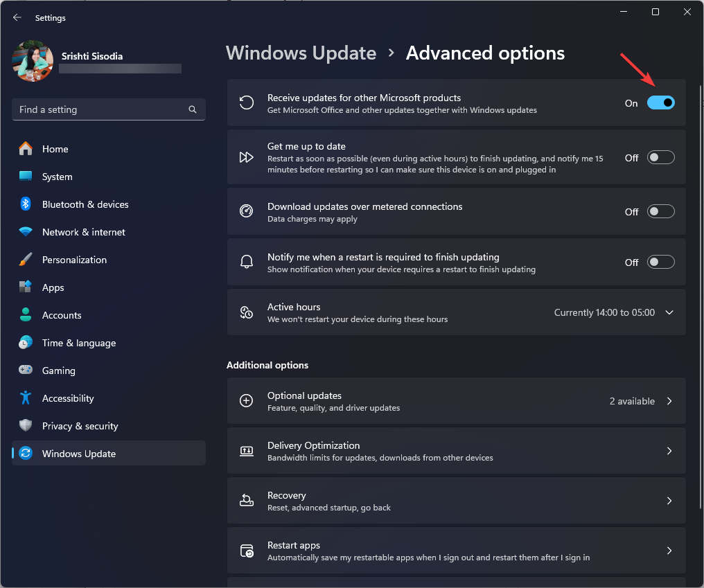Click the Active hours title text
704x588 pixels.
click(294, 307)
